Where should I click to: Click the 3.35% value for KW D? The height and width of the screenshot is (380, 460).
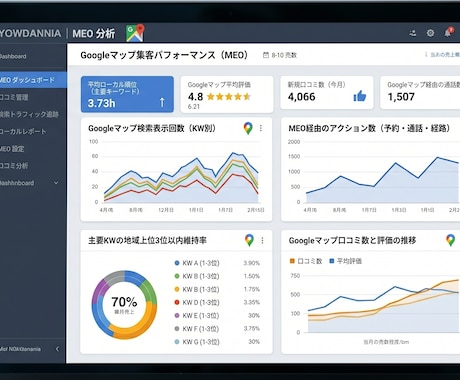251,302
